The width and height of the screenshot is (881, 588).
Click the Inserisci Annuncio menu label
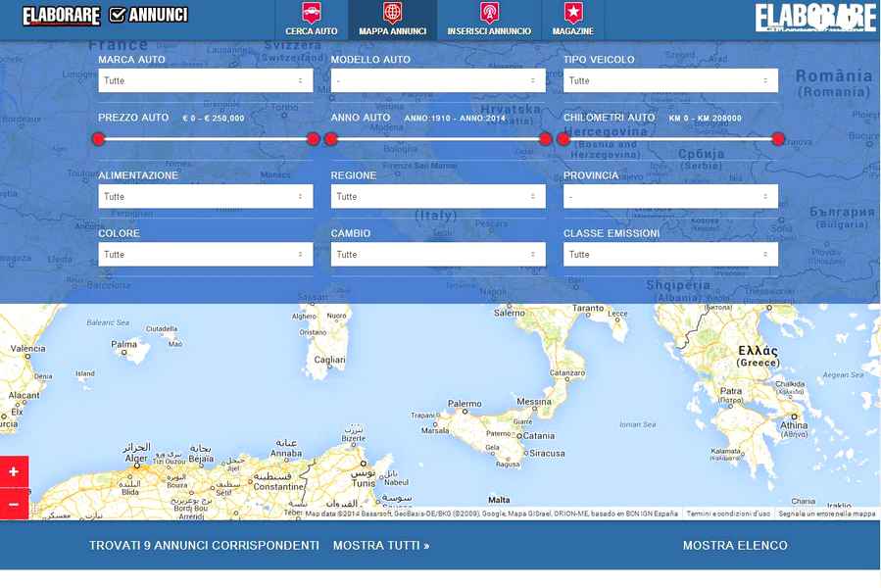(x=489, y=31)
